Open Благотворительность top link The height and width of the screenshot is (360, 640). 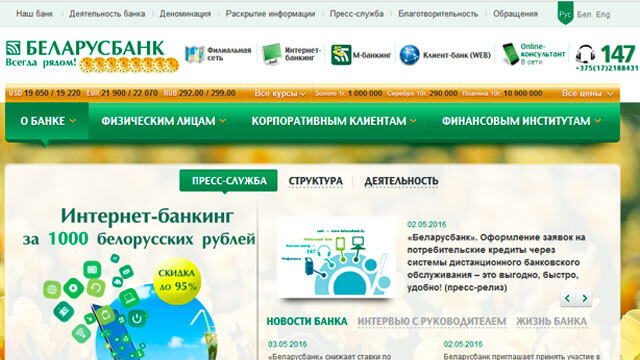point(438,14)
